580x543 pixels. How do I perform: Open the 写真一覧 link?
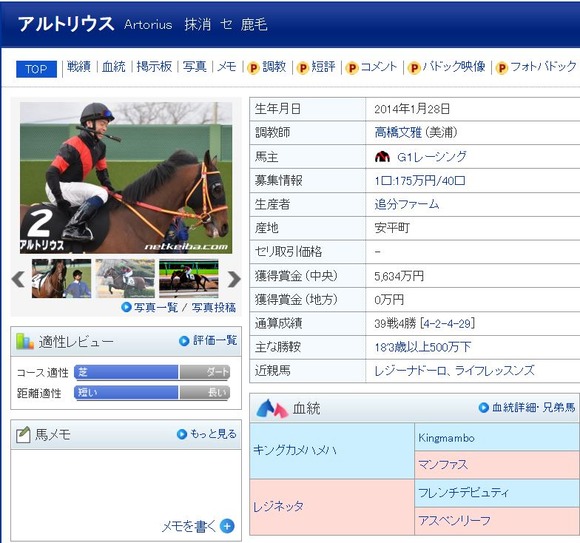click(156, 307)
